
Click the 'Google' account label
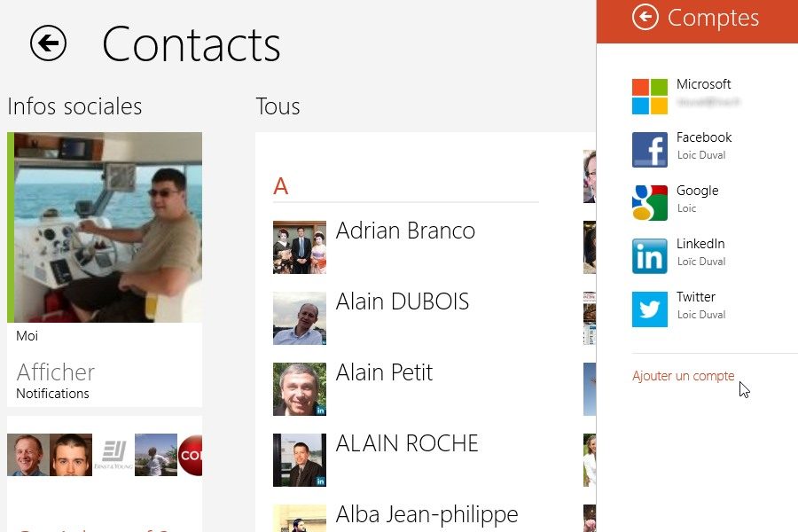[697, 191]
